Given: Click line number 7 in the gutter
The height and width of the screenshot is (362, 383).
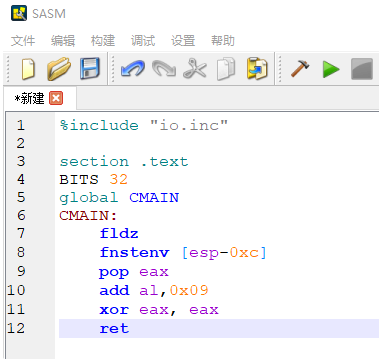Looking at the screenshot, I should tap(21, 233).
